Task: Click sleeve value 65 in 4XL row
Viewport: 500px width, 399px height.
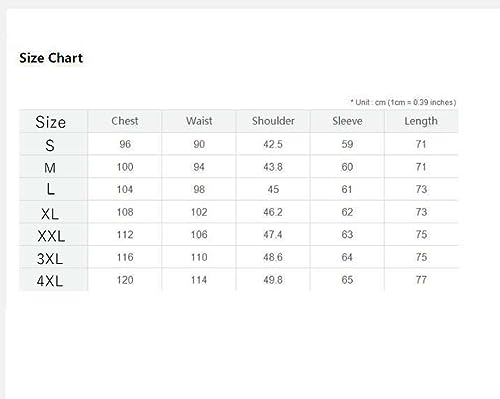Action: pos(347,280)
